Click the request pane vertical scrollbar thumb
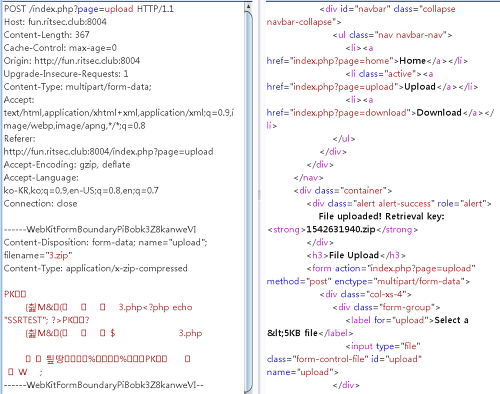This screenshot has width=500, height=394. tap(248, 202)
